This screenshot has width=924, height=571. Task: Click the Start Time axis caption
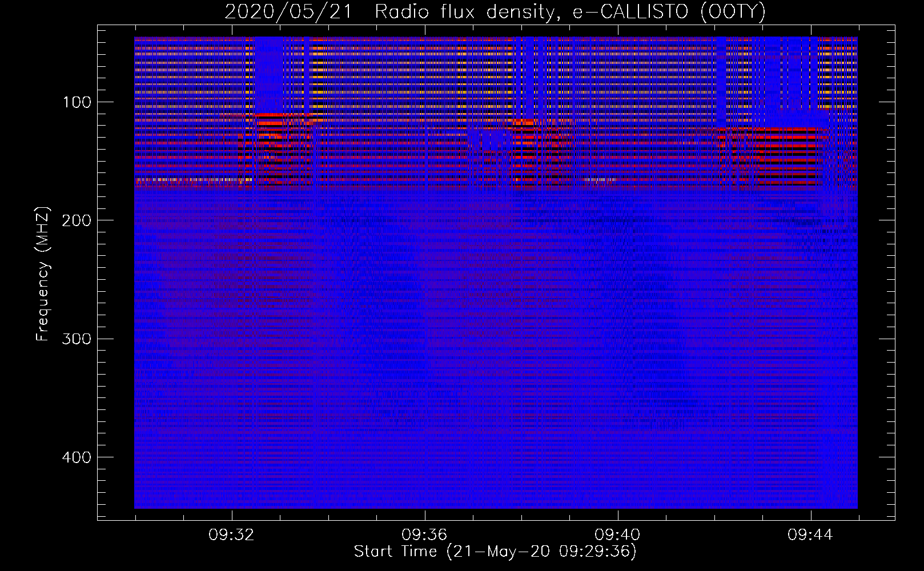coord(495,552)
